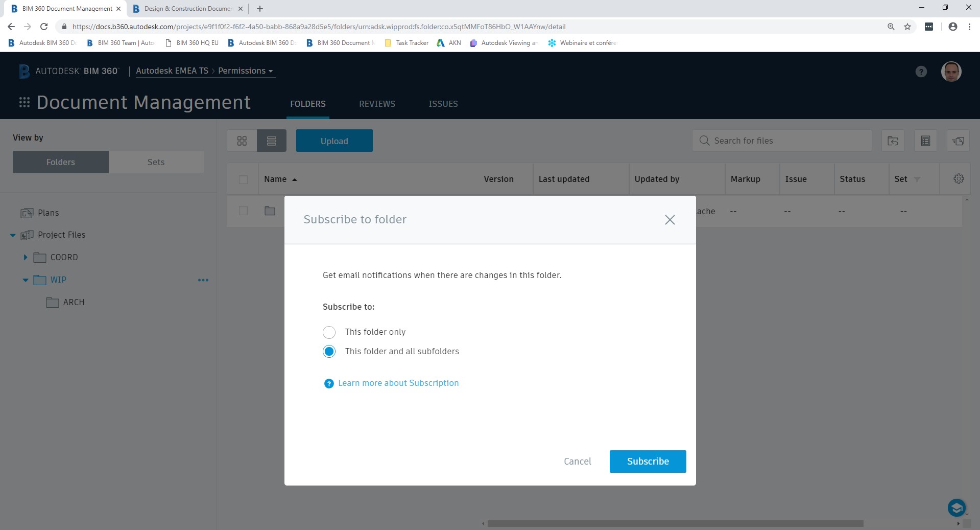Select the 'This folder only' radio button
This screenshot has height=530, width=980.
click(329, 332)
